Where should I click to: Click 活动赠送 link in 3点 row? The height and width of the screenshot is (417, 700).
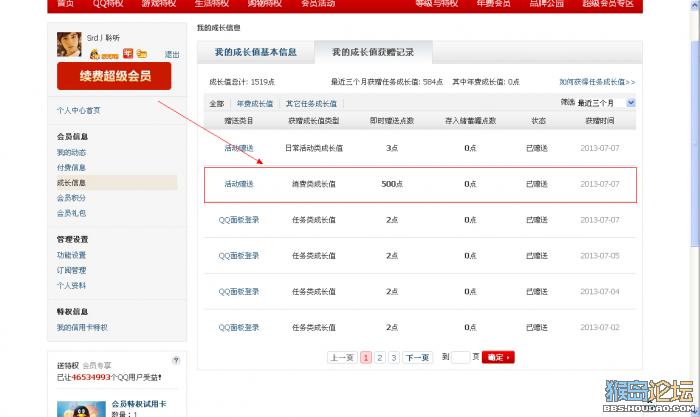[x=239, y=148]
